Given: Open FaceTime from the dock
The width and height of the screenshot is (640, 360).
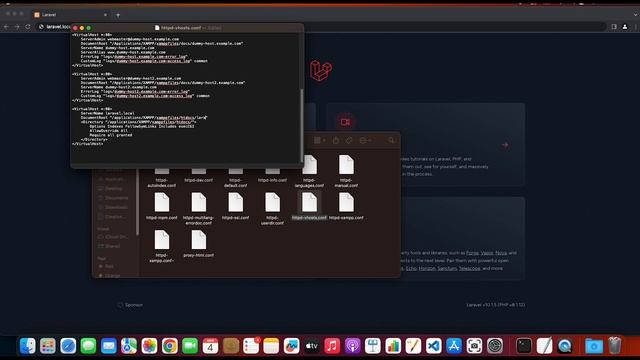Looking at the screenshot, I should point(190,346).
